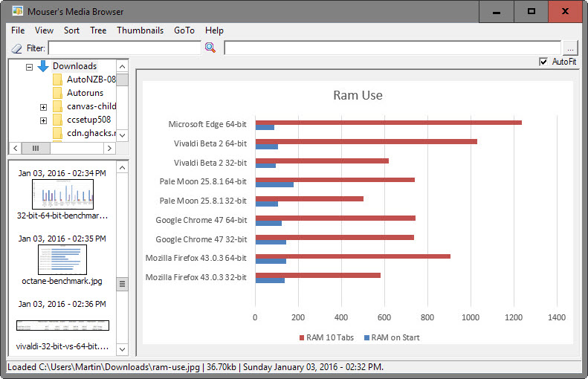Select the ccsetup508 folder label
The image size is (588, 379).
pyautogui.click(x=89, y=120)
